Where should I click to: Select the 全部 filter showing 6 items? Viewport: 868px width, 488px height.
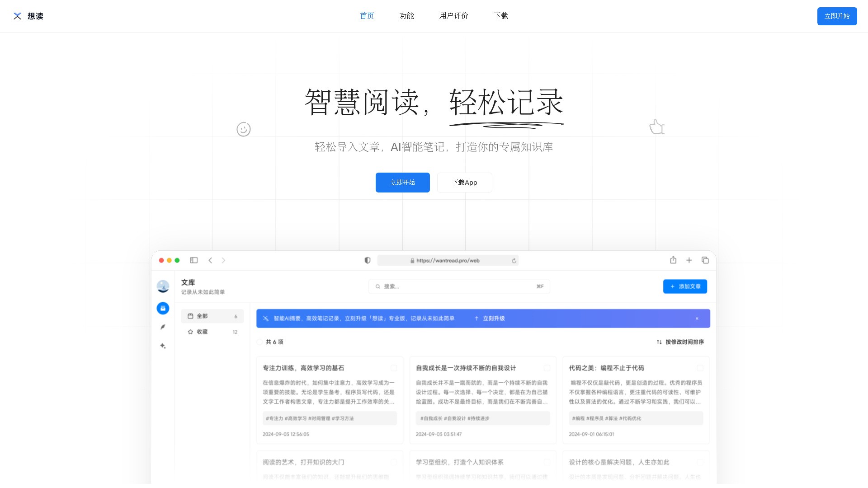[202, 316]
